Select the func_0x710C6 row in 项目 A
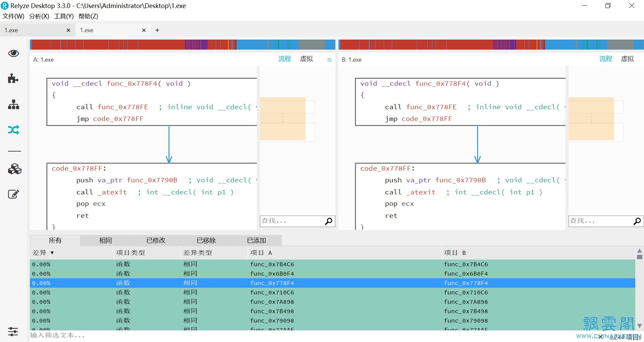 coord(272,292)
